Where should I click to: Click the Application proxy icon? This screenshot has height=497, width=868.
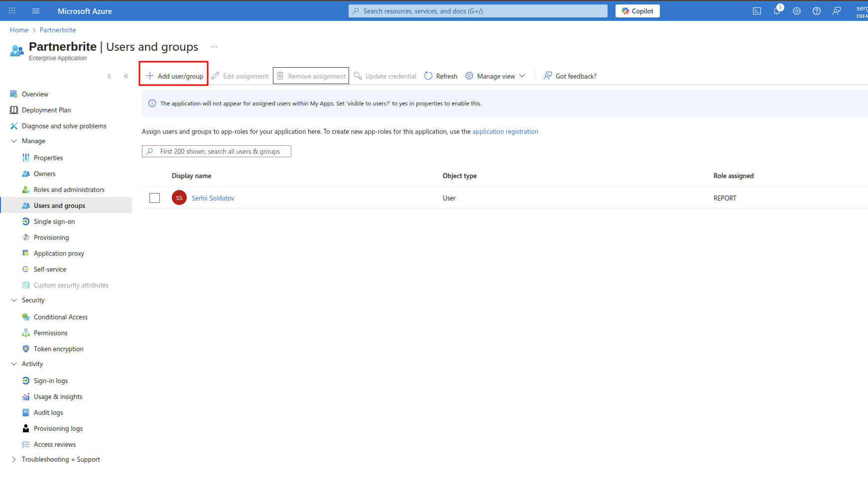[x=26, y=253]
